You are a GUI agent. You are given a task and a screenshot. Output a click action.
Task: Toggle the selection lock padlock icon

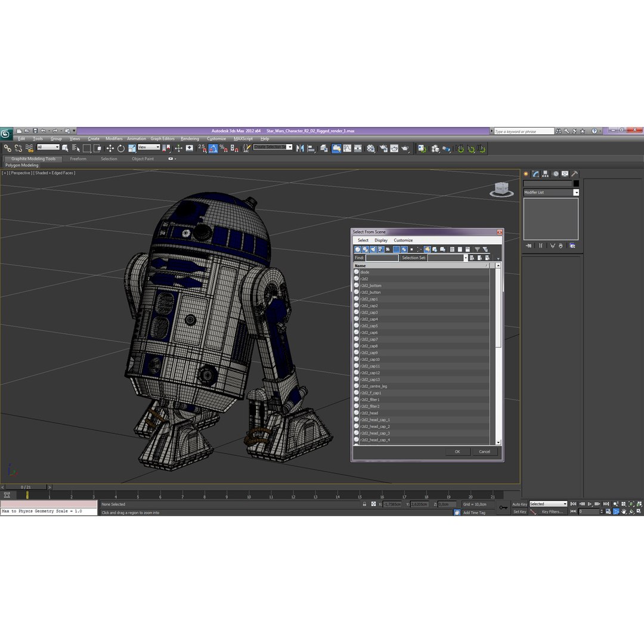point(364,504)
